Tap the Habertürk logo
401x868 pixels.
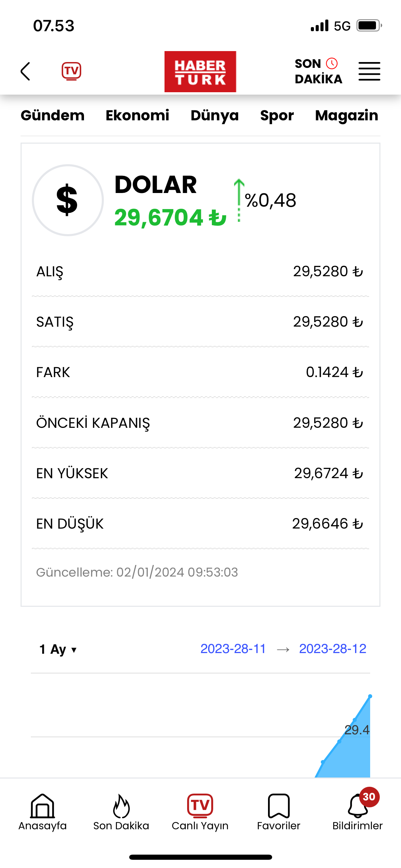point(200,72)
